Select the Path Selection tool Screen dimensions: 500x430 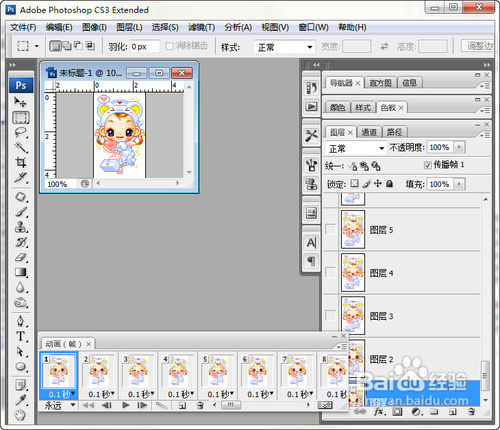(x=21, y=351)
